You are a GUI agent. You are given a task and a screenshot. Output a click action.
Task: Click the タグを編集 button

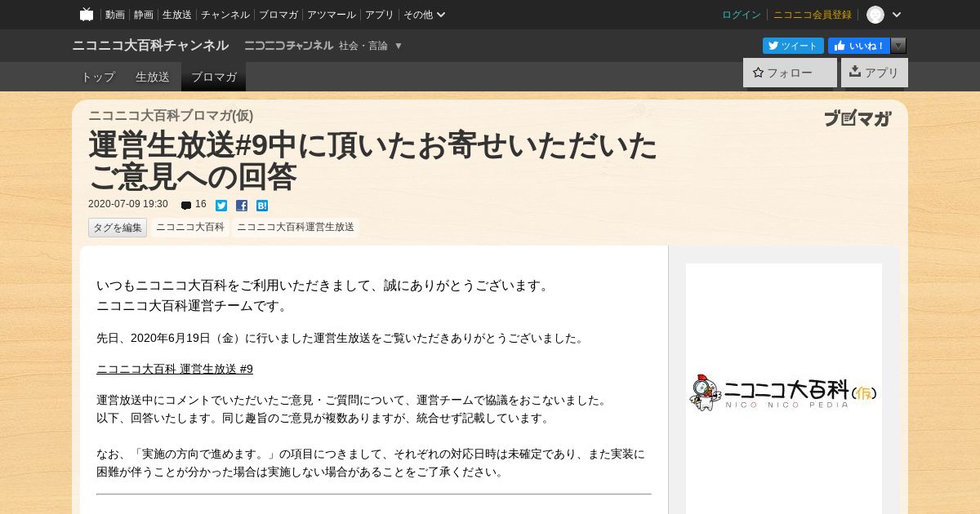pyautogui.click(x=118, y=228)
